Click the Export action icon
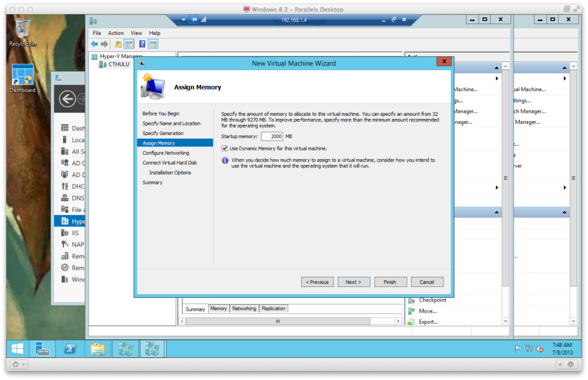Image resolution: width=588 pixels, height=380 pixels. 410,321
